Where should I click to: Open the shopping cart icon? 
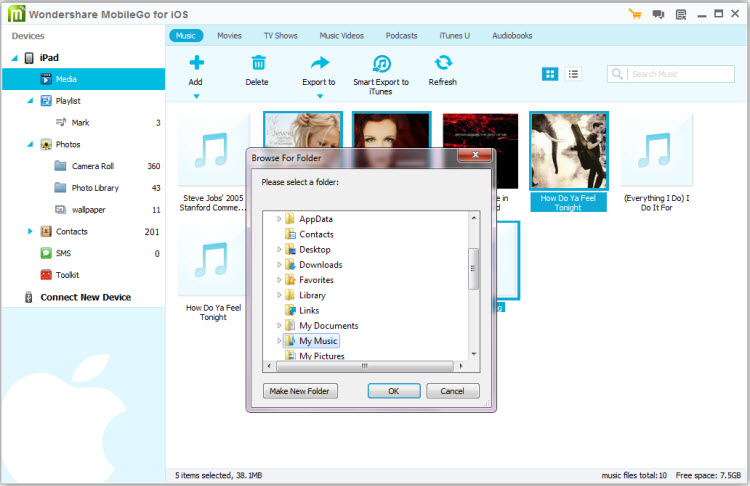tap(635, 14)
